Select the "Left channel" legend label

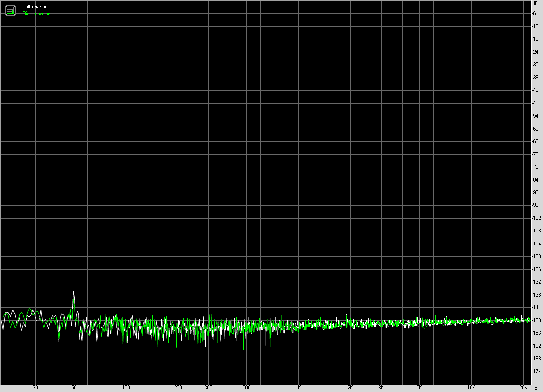pyautogui.click(x=36, y=7)
